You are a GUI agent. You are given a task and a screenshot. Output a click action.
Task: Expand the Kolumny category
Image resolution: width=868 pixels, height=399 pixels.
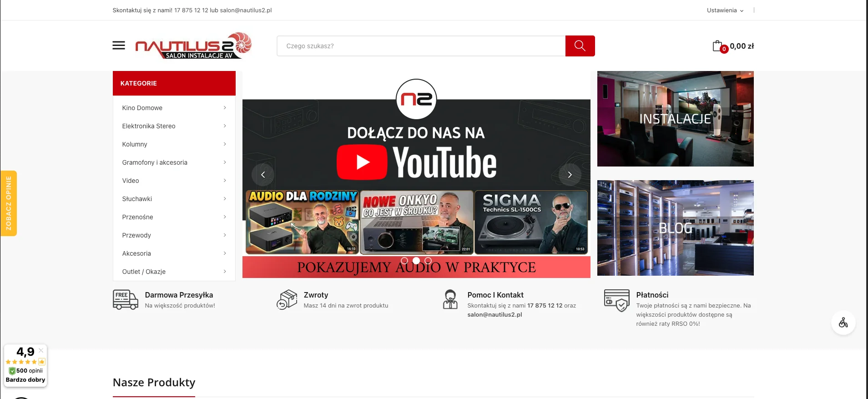pyautogui.click(x=174, y=144)
